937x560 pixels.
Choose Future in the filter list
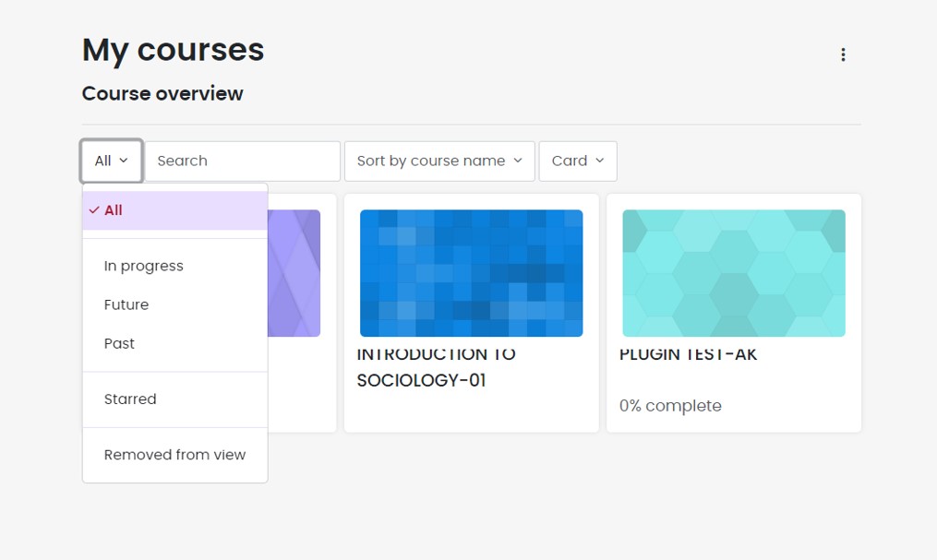coord(126,304)
